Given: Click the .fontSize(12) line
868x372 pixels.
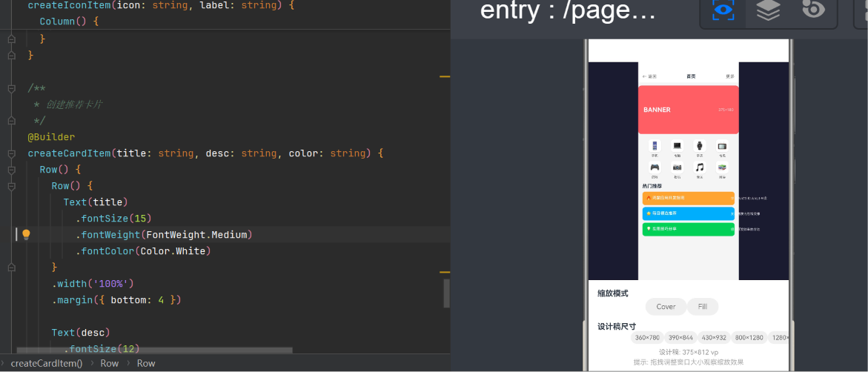Looking at the screenshot, I should [102, 349].
